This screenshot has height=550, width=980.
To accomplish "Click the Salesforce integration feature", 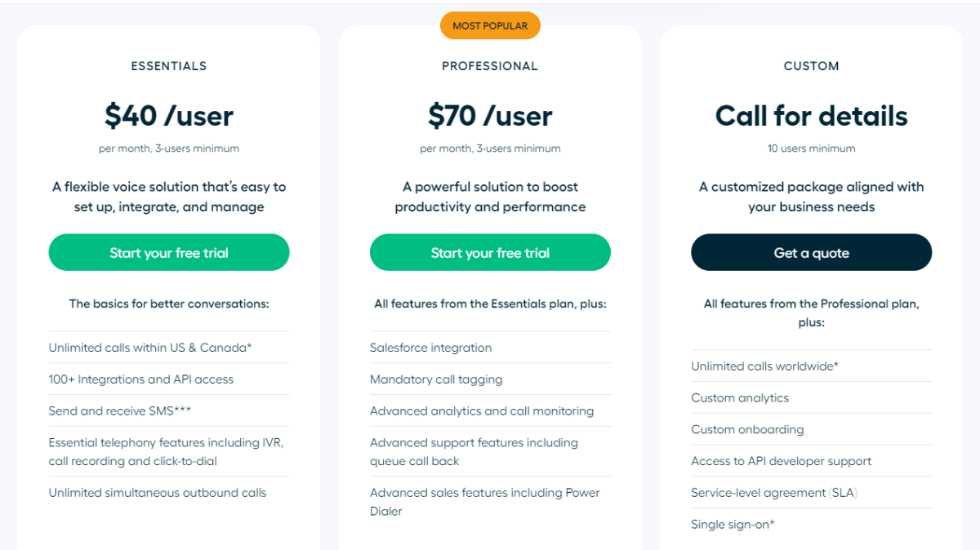I will pos(430,348).
